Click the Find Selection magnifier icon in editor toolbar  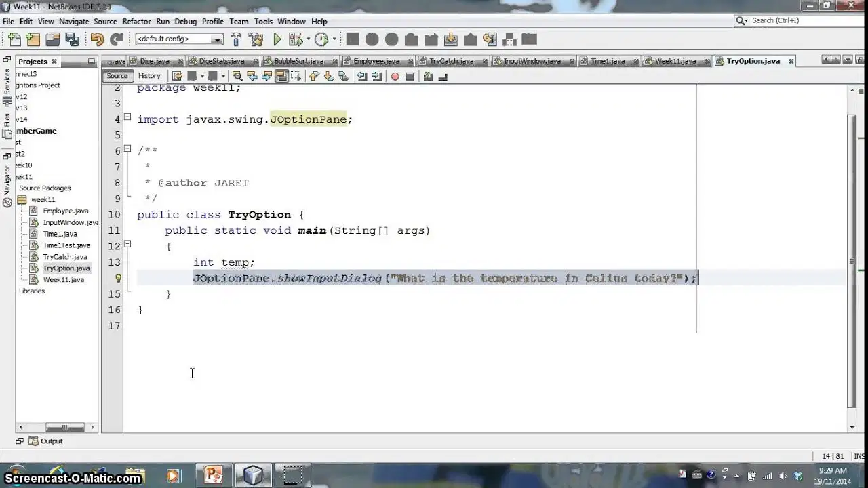237,76
